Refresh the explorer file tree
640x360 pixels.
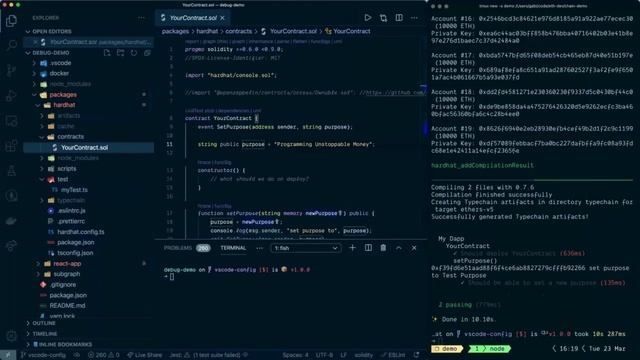(134, 53)
